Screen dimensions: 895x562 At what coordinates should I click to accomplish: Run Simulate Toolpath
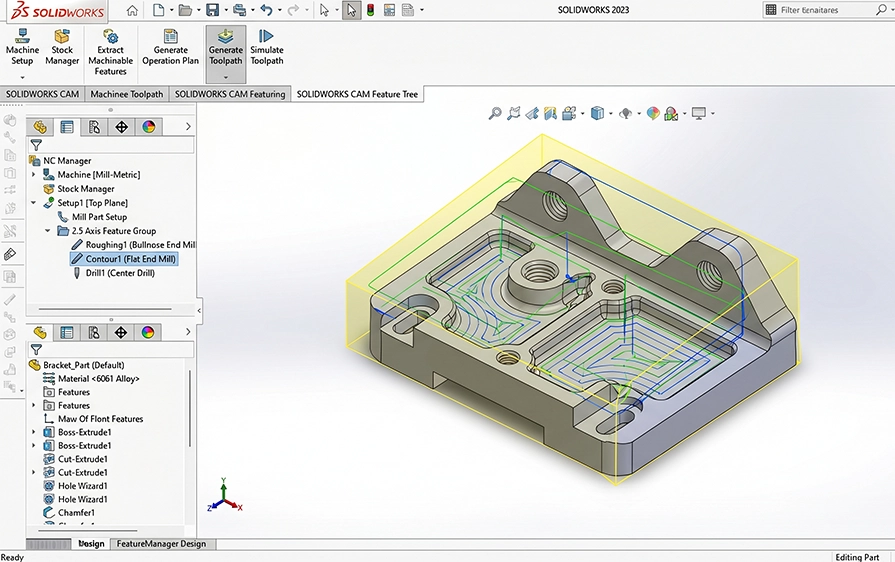click(267, 48)
